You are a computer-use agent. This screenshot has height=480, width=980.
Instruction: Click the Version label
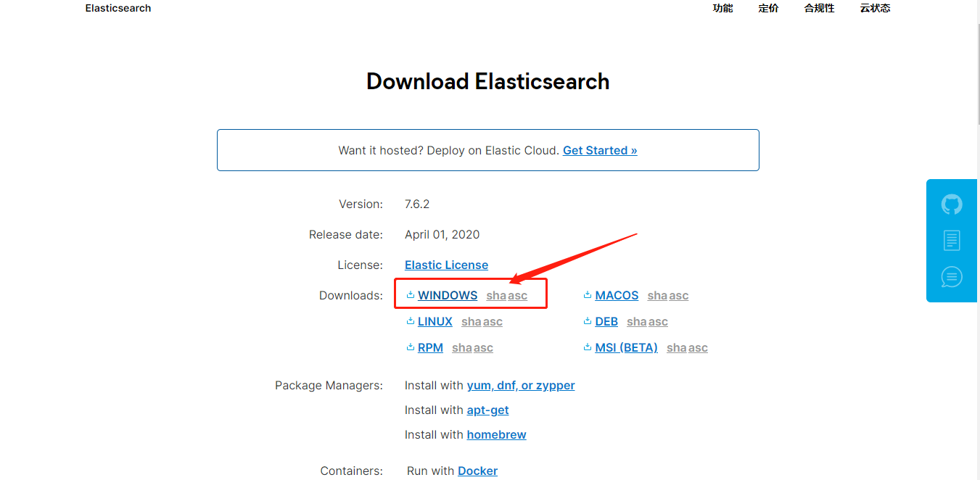(x=361, y=204)
